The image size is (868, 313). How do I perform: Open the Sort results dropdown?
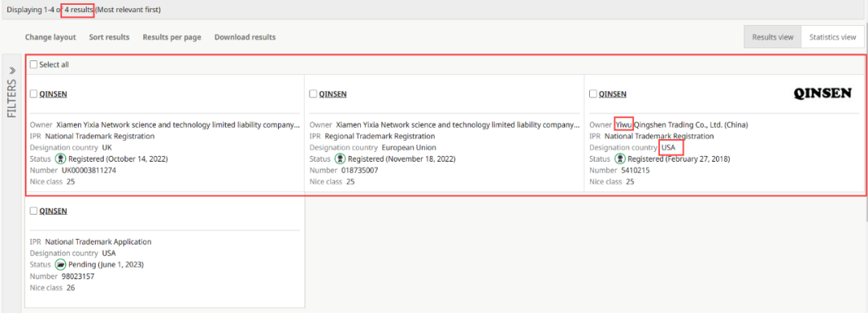pos(109,37)
